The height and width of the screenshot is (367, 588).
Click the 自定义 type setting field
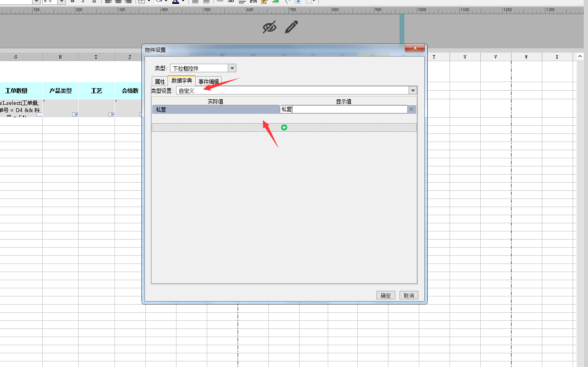(x=292, y=90)
